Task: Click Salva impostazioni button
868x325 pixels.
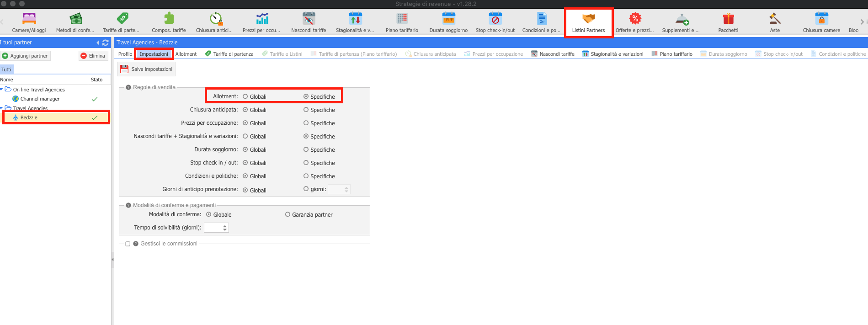Action: pos(146,69)
